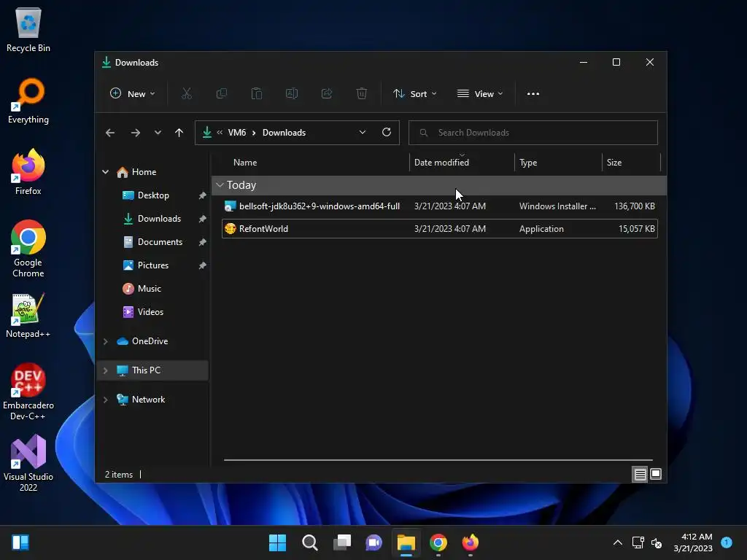The image size is (747, 560).
Task: Click the Cut scissors icon in toolbar
Action: [x=186, y=94]
